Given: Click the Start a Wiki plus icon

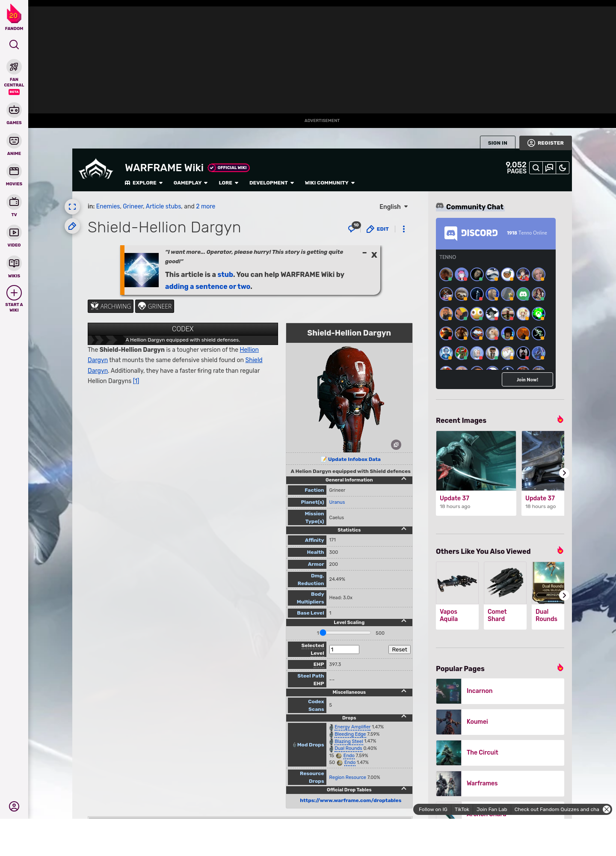Looking at the screenshot, I should 14,293.
